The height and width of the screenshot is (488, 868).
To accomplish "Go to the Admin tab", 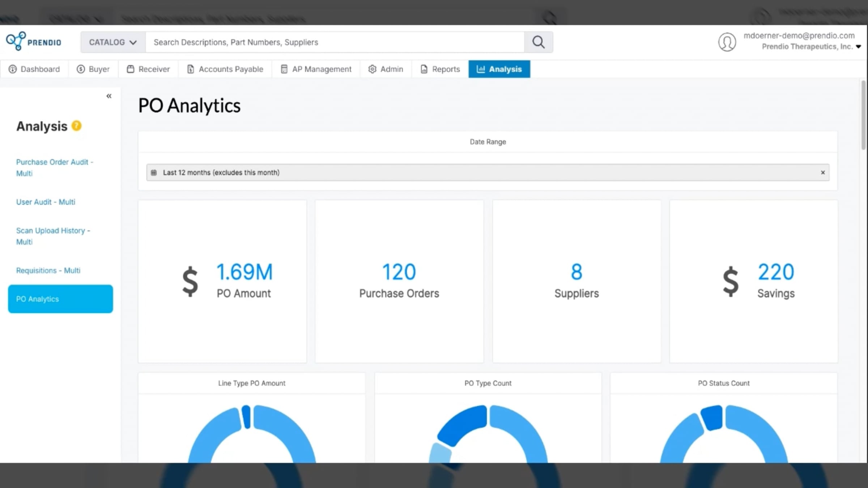I will [x=386, y=69].
